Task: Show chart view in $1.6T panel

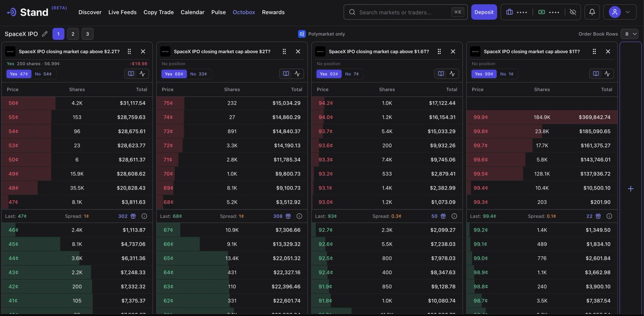Action: click(452, 74)
